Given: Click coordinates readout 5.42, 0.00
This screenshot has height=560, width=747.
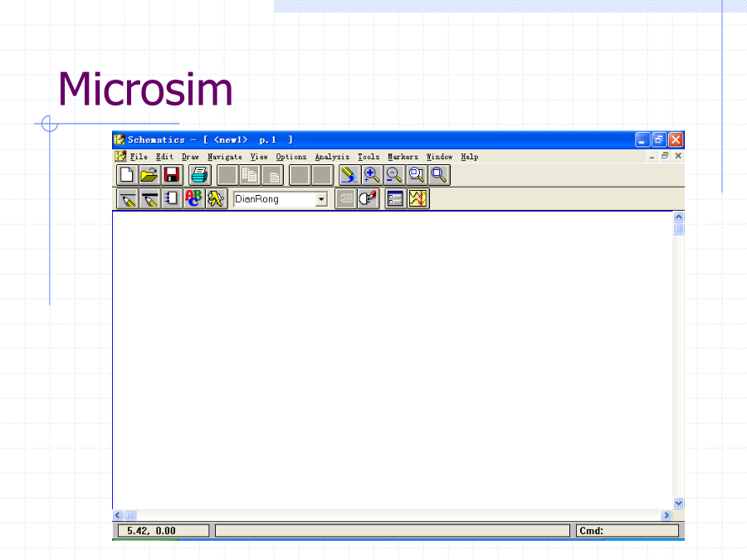Looking at the screenshot, I should (x=164, y=531).
